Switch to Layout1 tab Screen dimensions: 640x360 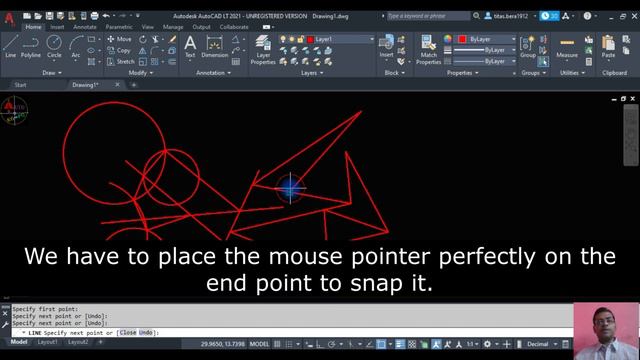(48, 342)
